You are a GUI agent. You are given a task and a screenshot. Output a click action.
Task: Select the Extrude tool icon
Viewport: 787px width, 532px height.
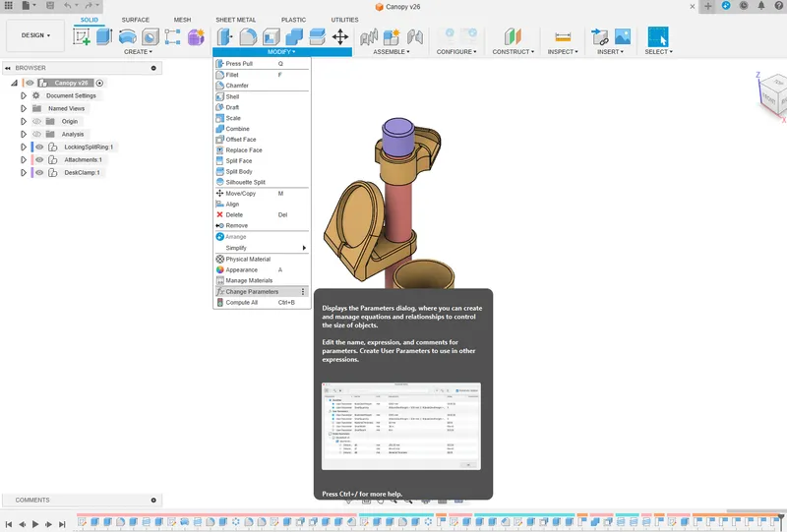(x=104, y=36)
